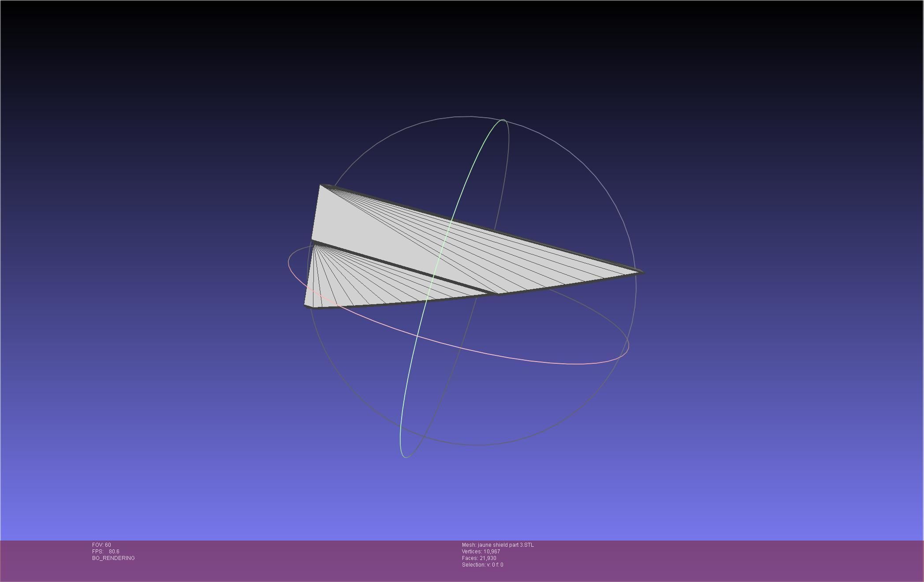Viewport: 924px width, 582px height.
Task: Click the sharp right tip of mesh
Action: (642, 272)
